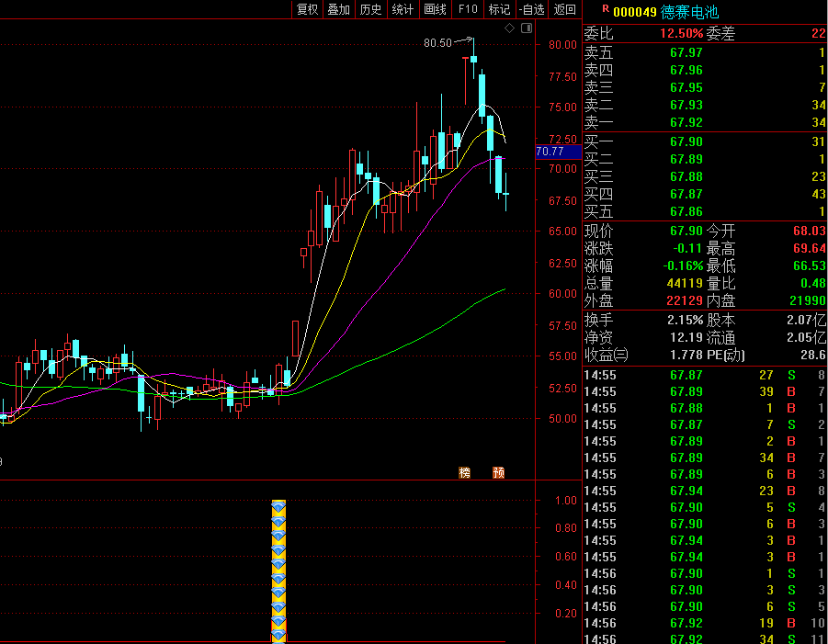Click the 外盘 value 22129
This screenshot has width=828, height=644.
coord(685,300)
